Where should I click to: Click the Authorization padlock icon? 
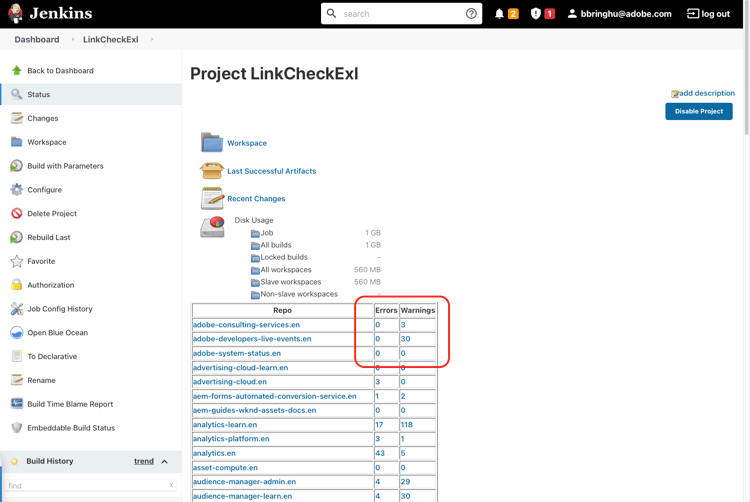click(x=17, y=284)
